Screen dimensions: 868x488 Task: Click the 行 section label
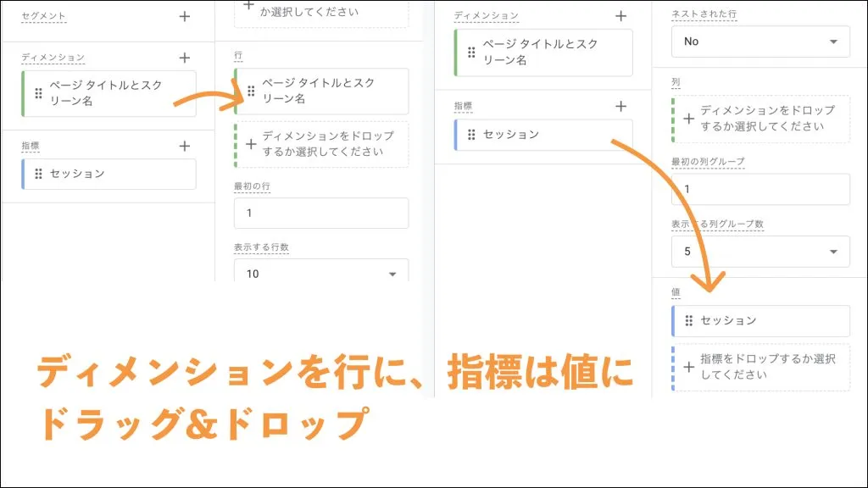238,56
